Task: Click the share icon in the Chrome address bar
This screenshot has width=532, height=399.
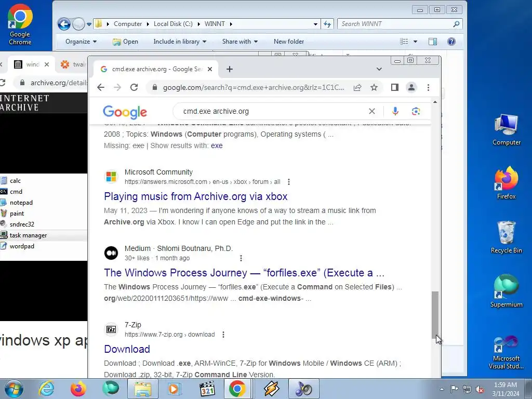Action: (357, 87)
